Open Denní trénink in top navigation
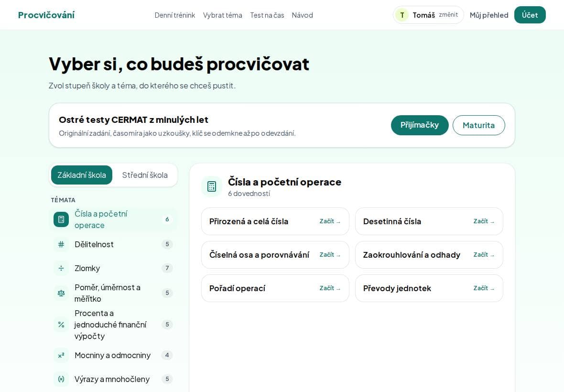This screenshot has height=392, width=564. 175,15
